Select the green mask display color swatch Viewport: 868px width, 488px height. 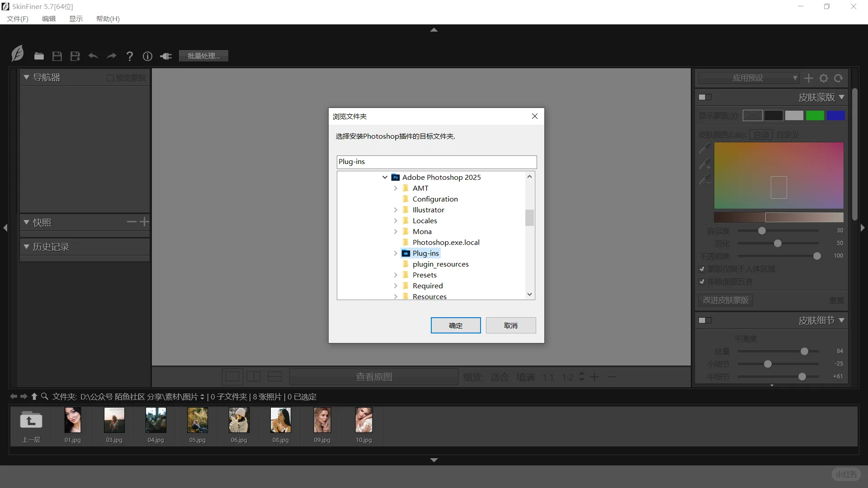[815, 116]
